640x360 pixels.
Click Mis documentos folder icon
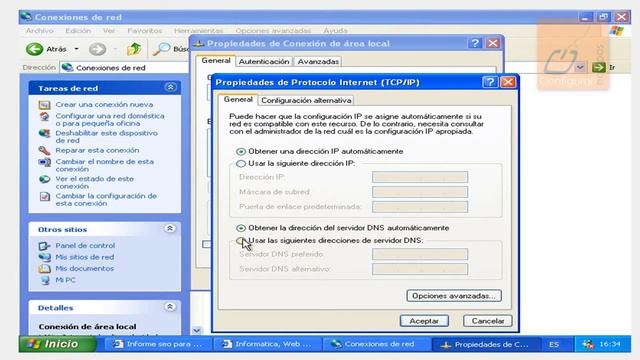tap(44, 269)
